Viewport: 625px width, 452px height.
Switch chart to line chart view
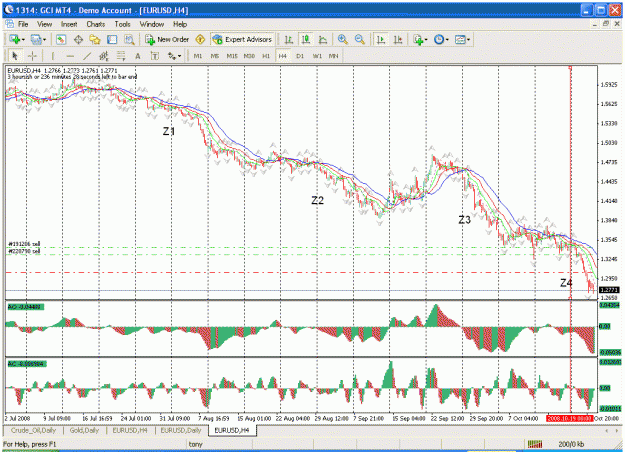coord(323,39)
